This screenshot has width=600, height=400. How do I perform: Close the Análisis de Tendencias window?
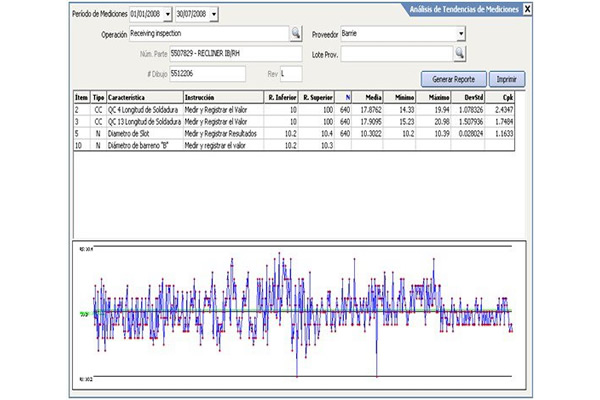pyautogui.click(x=528, y=9)
